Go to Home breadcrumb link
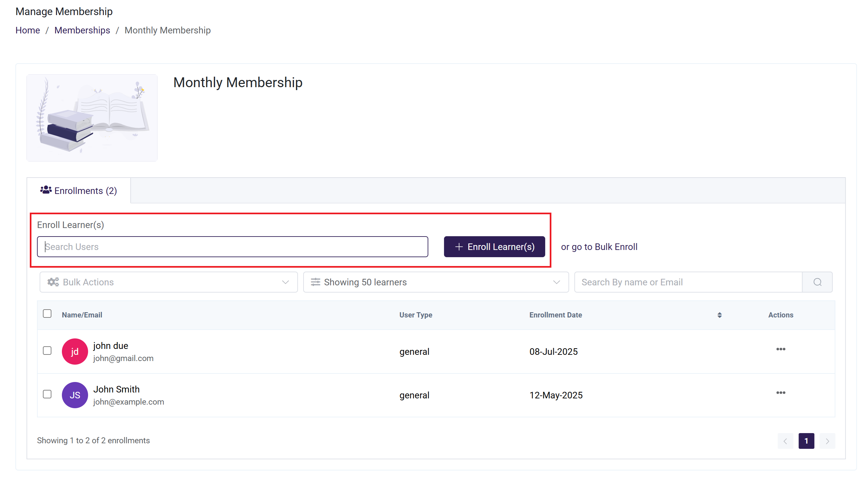 coord(28,30)
